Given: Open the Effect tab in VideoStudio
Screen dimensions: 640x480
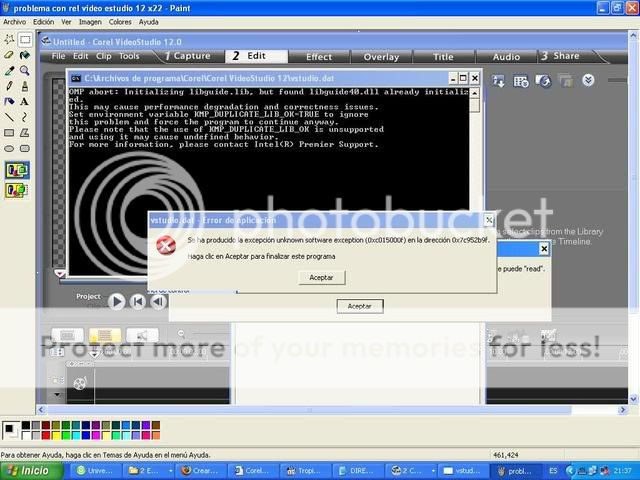Looking at the screenshot, I should (x=319, y=57).
